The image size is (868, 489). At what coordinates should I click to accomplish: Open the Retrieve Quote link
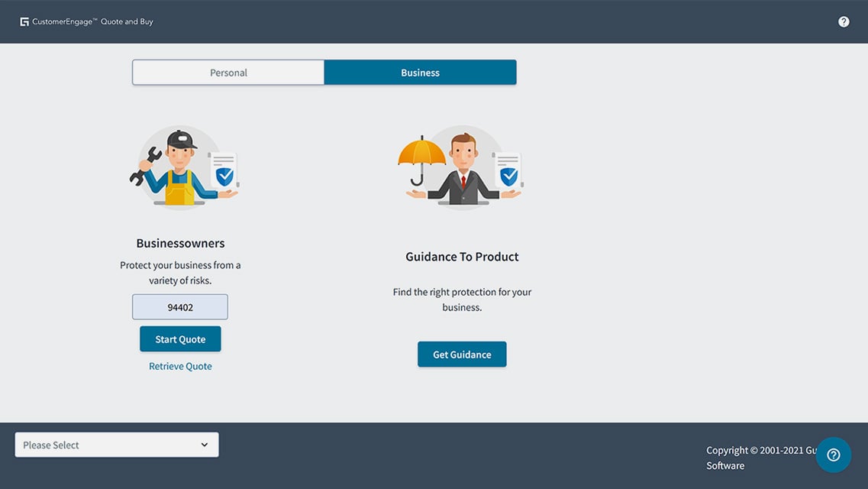click(180, 366)
